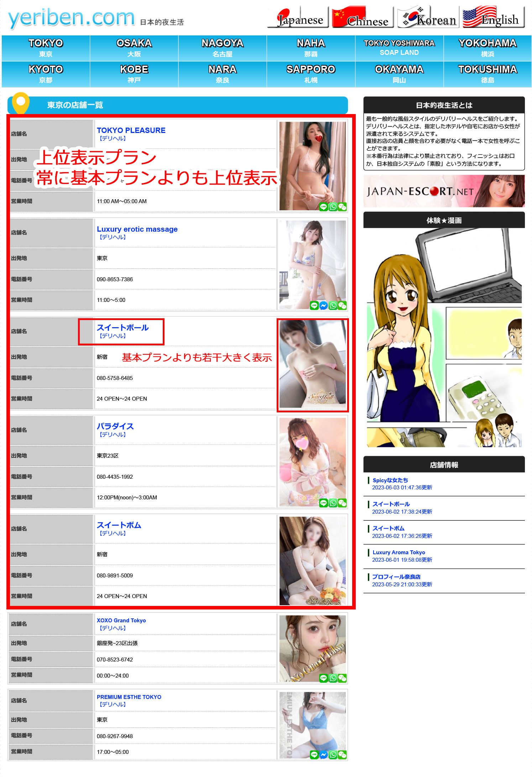
Task: Click the スイートボム shop photo thumbnail
Action: point(312,561)
